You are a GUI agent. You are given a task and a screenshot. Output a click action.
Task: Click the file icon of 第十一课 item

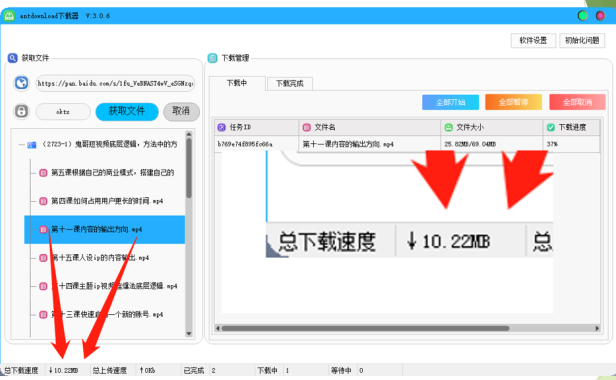point(43,229)
